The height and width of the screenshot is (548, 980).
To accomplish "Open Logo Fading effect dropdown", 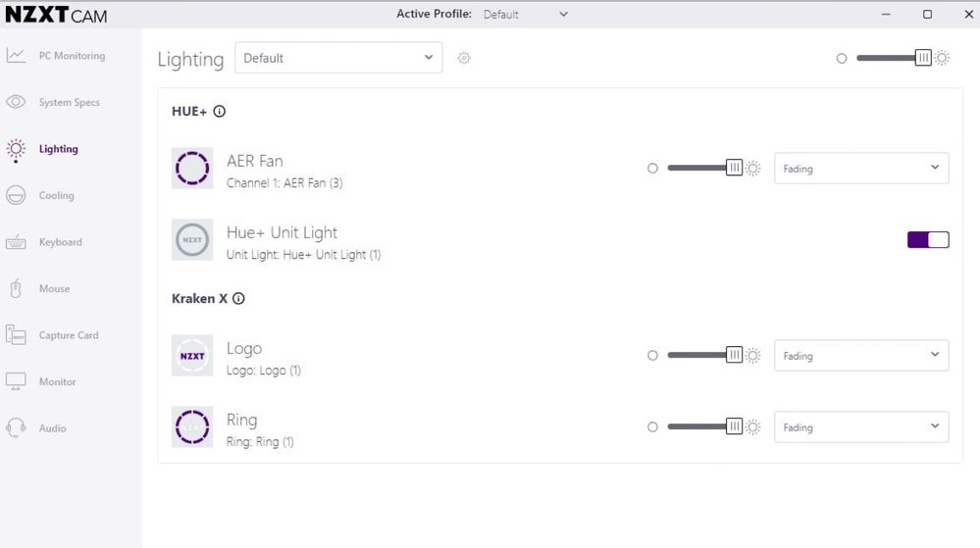I will (x=861, y=356).
